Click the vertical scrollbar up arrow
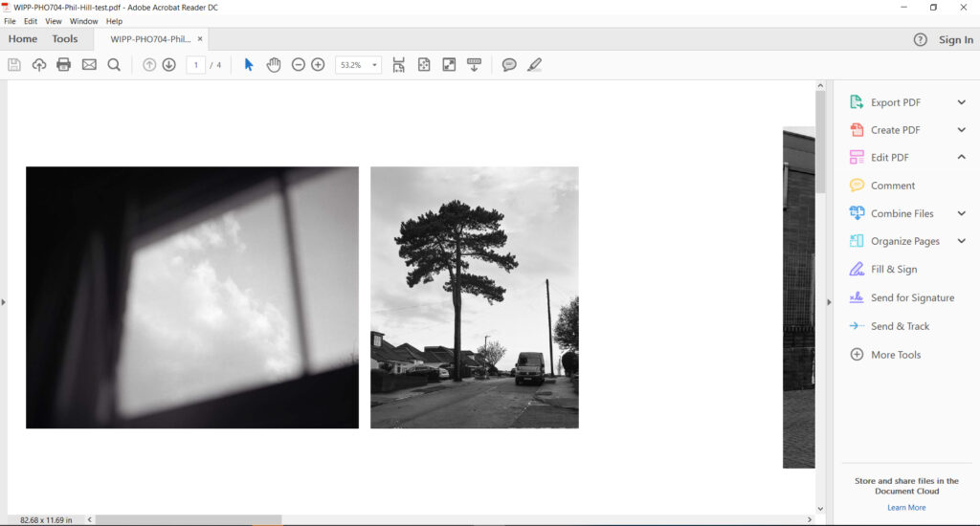The image size is (980, 526). tap(820, 85)
